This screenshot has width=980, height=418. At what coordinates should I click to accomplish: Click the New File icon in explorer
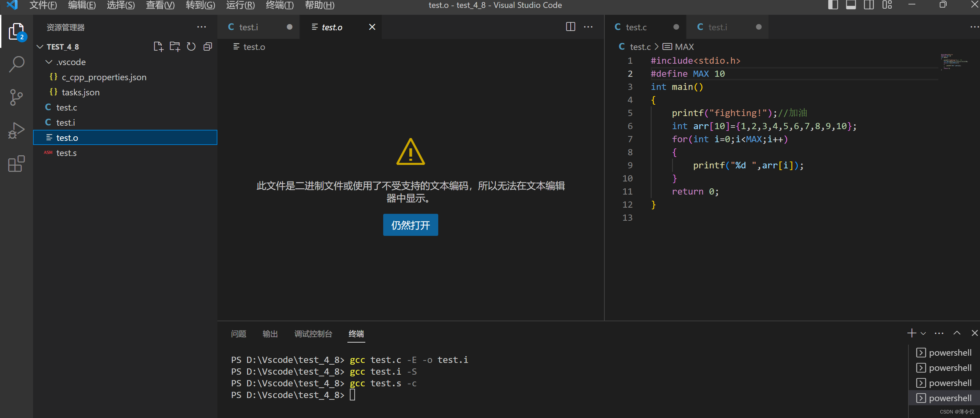point(158,47)
